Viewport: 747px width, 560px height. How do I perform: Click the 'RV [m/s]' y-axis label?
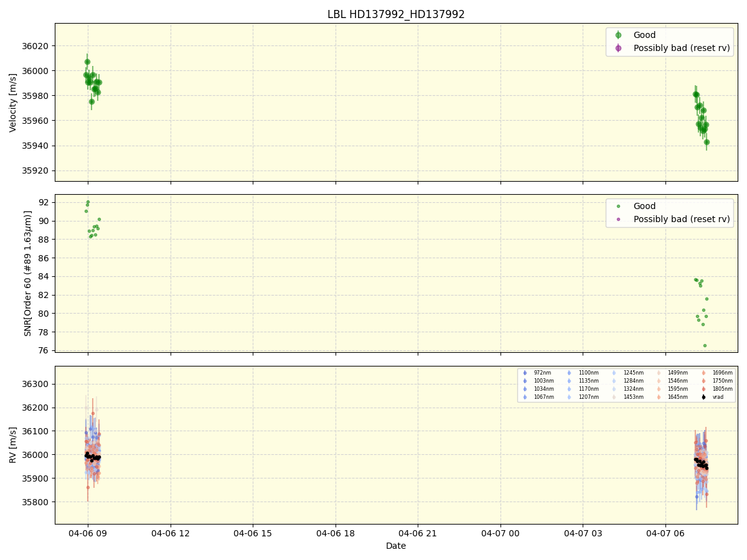[x=13, y=445]
